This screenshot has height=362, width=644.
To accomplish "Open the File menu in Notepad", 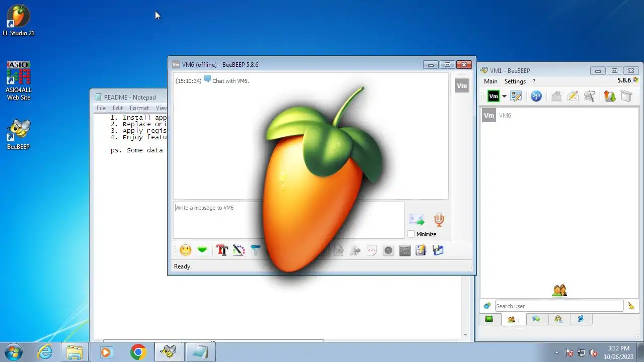I will click(x=101, y=108).
